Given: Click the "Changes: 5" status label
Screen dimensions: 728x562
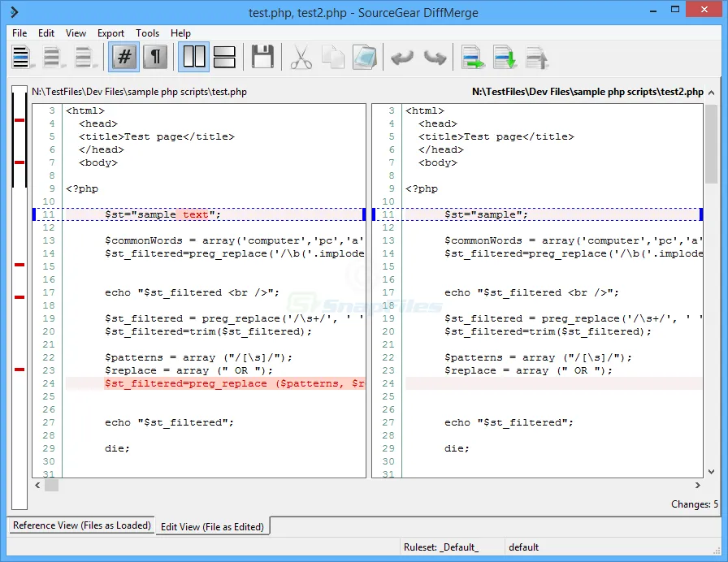Looking at the screenshot, I should tap(695, 504).
